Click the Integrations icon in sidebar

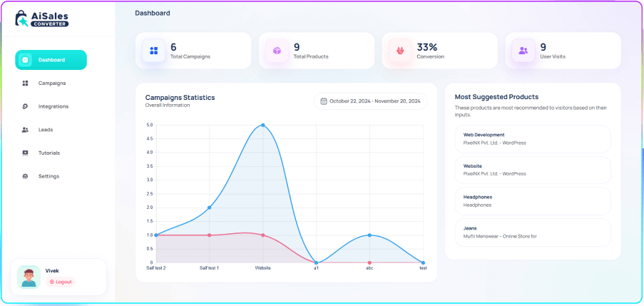point(26,106)
